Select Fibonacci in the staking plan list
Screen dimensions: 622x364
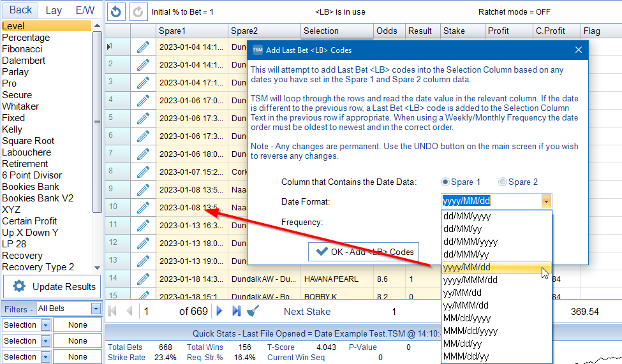tap(22, 49)
